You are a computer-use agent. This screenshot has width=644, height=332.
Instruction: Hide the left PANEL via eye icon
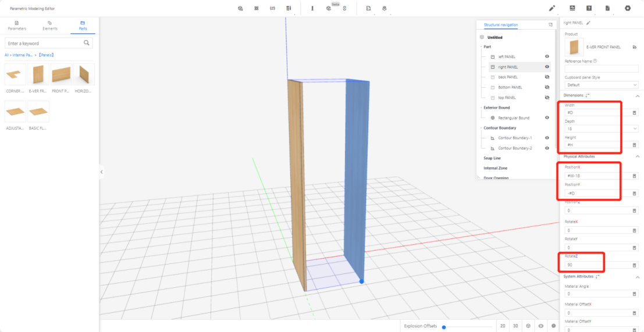pos(547,56)
